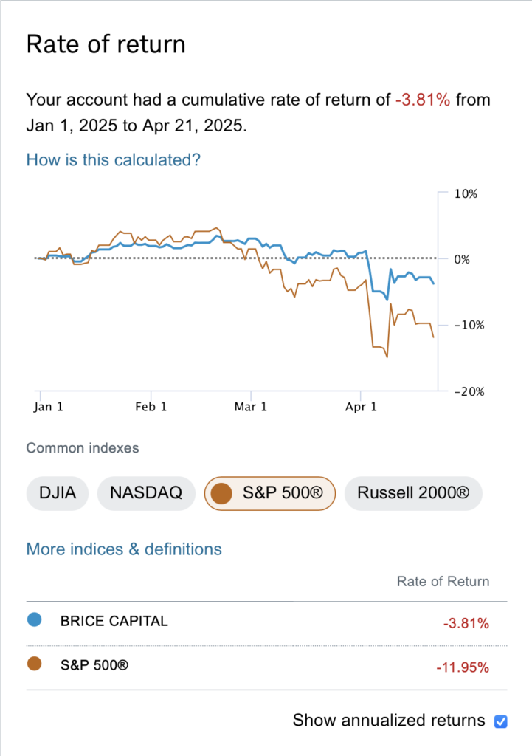Click the orange dot in S&P 500® chip
Viewport: 532px width, 756px height.
point(221,493)
